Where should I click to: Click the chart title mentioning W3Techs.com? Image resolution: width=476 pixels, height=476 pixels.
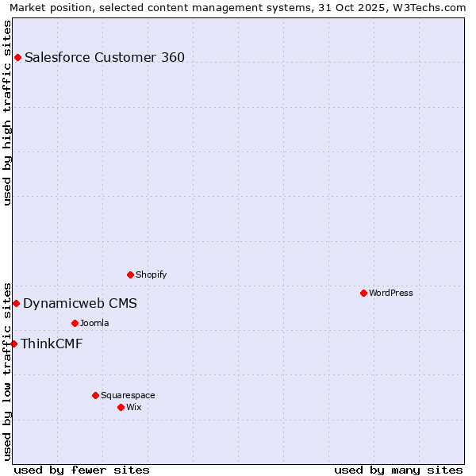(237, 7)
